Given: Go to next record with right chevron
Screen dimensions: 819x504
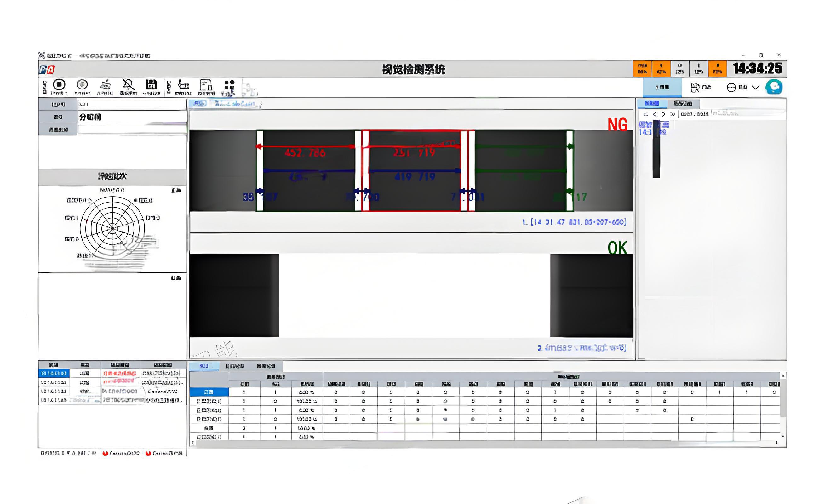Looking at the screenshot, I should 663,114.
